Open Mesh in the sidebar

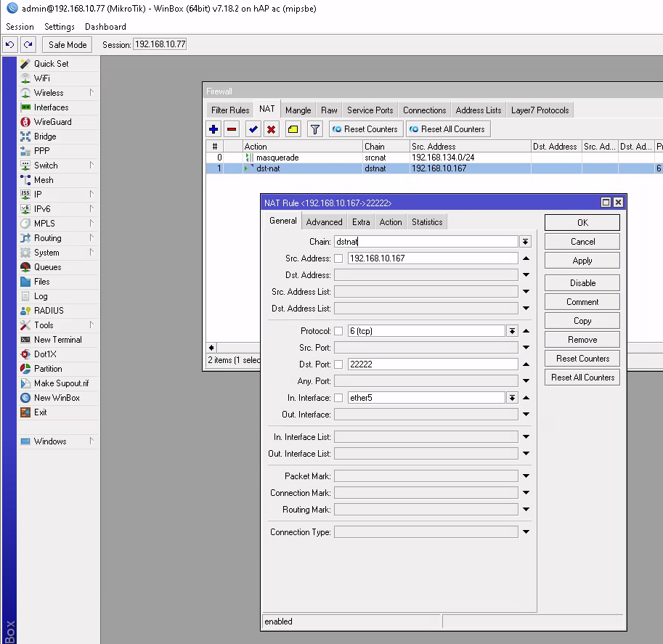44,180
